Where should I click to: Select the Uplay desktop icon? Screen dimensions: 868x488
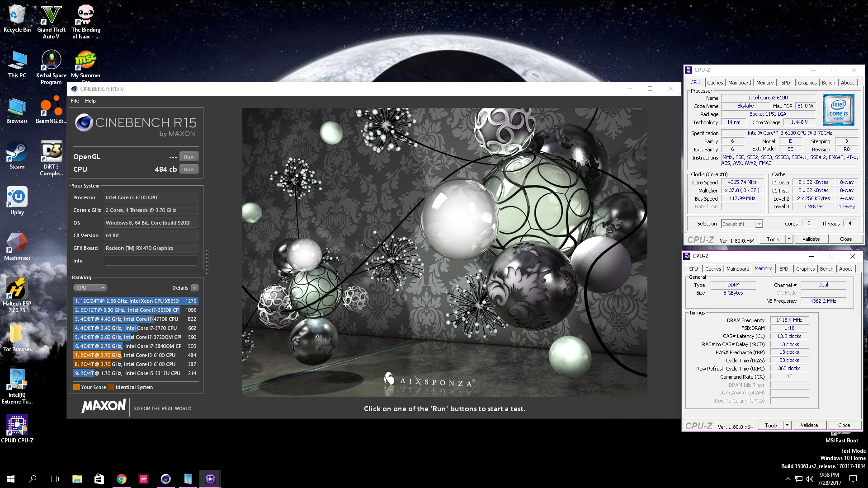tap(17, 201)
